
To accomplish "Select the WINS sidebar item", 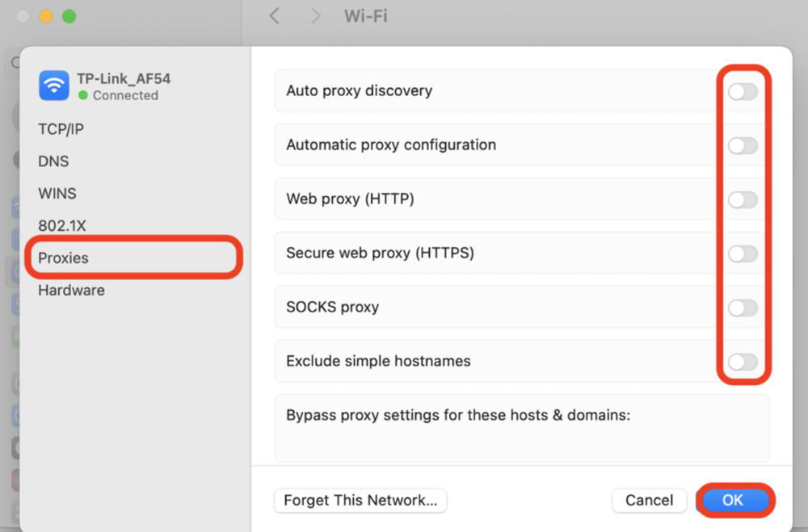I will point(57,193).
